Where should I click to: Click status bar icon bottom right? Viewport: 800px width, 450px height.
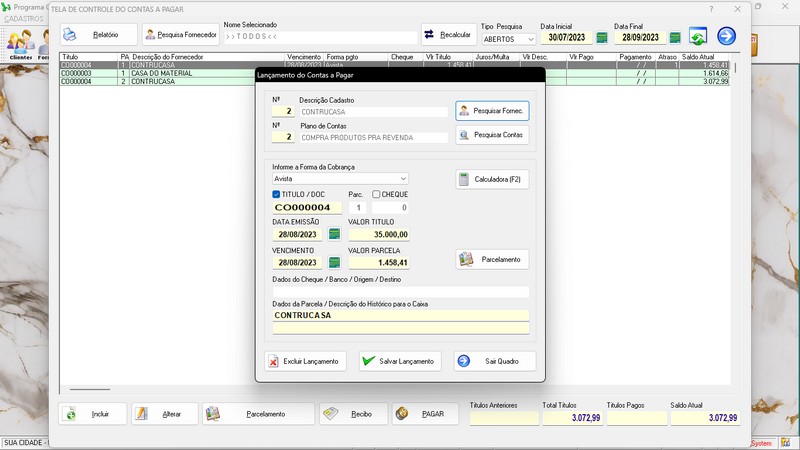tap(785, 443)
